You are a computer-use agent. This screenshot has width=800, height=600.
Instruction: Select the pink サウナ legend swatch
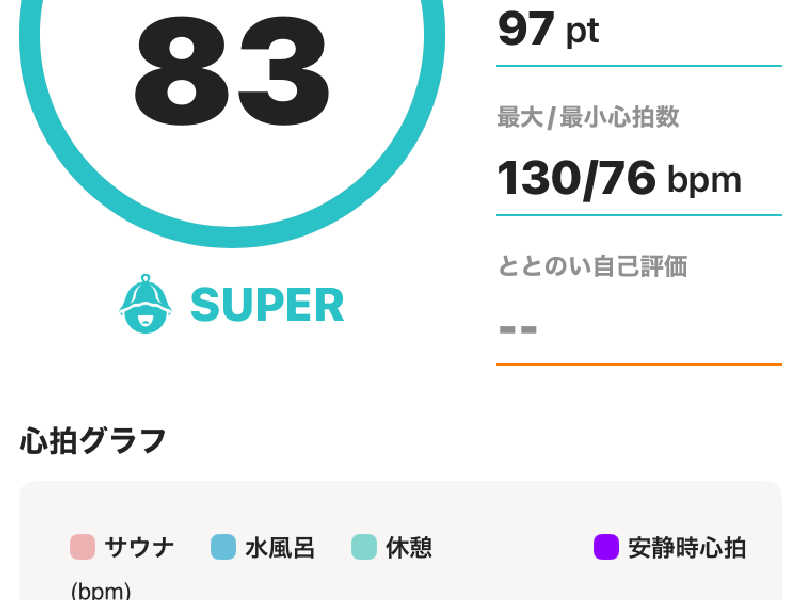(82, 547)
